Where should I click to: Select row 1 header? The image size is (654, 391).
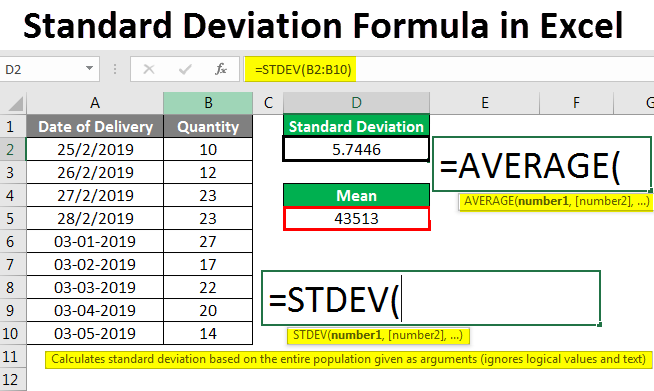click(x=13, y=126)
